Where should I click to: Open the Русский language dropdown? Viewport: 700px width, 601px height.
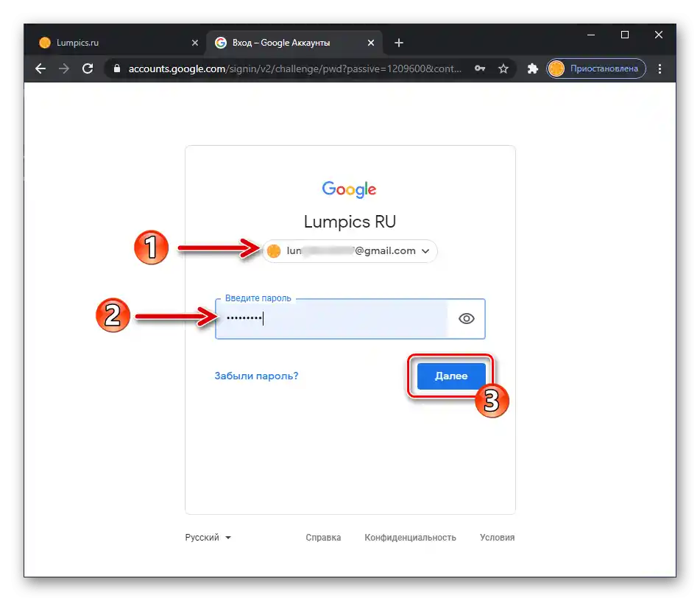point(208,537)
